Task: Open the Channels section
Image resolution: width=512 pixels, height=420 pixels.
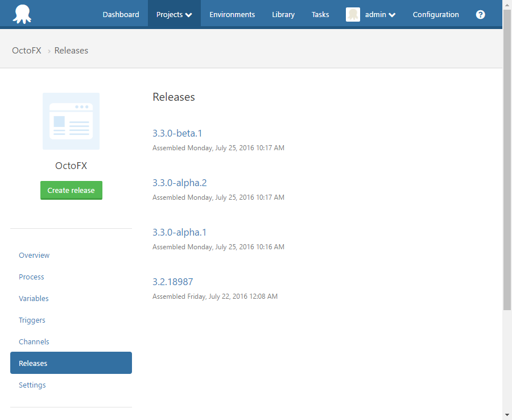Action: [34, 341]
